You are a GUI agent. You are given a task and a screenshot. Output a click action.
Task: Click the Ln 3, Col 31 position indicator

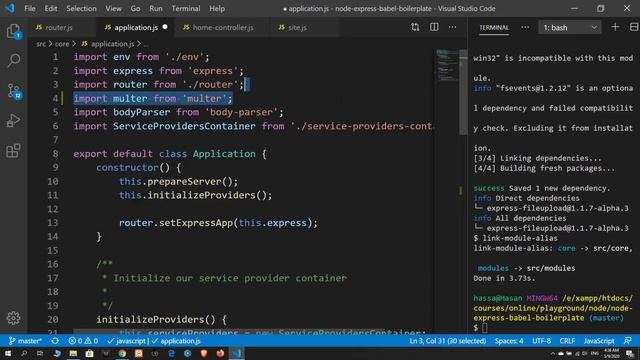[x=448, y=341]
